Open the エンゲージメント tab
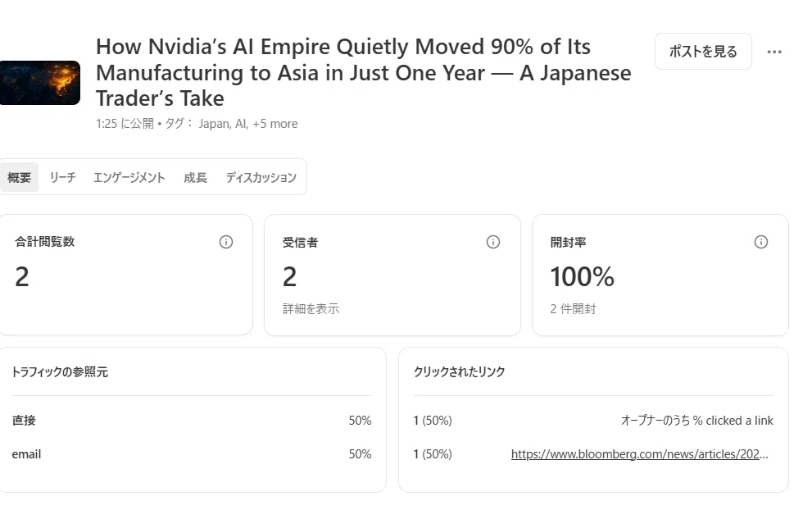The height and width of the screenshot is (510, 812). tap(129, 177)
